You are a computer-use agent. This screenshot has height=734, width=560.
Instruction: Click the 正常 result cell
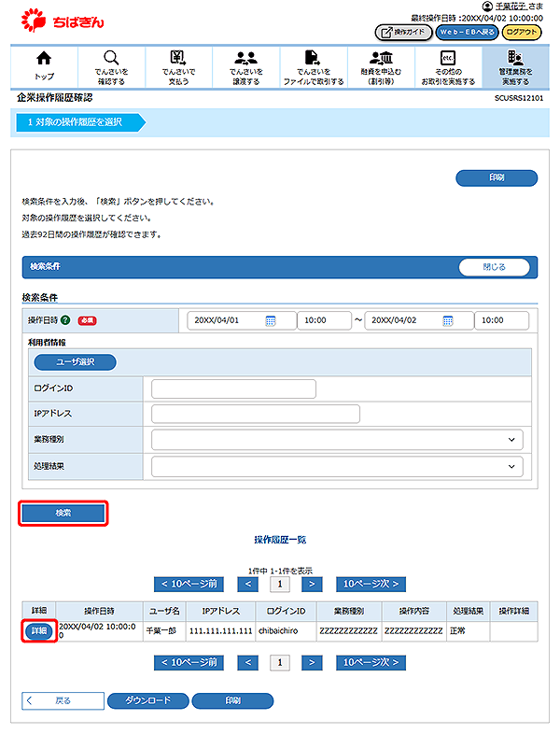click(x=469, y=631)
